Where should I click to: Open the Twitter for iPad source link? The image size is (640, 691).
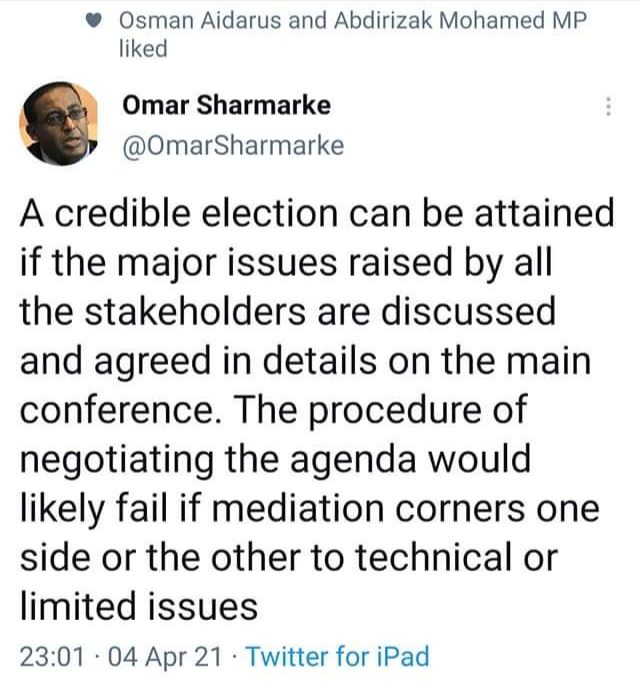pos(337,656)
